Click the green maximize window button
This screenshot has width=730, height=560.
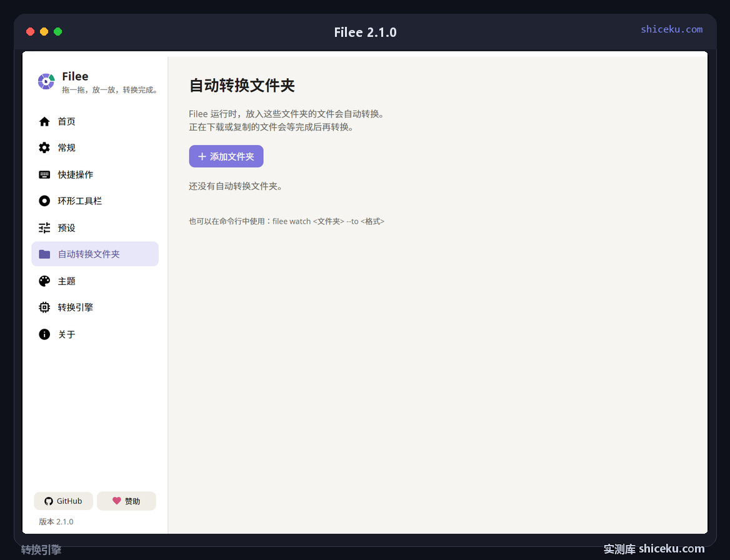[x=57, y=32]
